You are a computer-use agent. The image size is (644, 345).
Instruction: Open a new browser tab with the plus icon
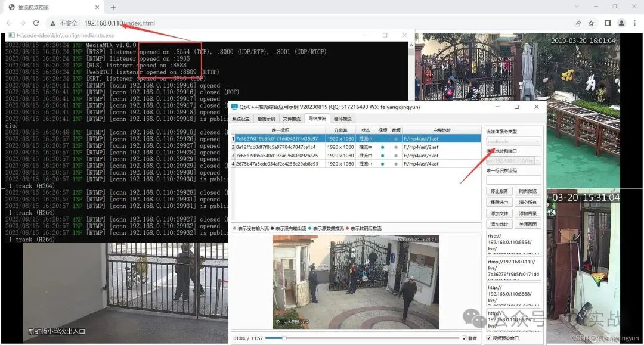pos(113,8)
